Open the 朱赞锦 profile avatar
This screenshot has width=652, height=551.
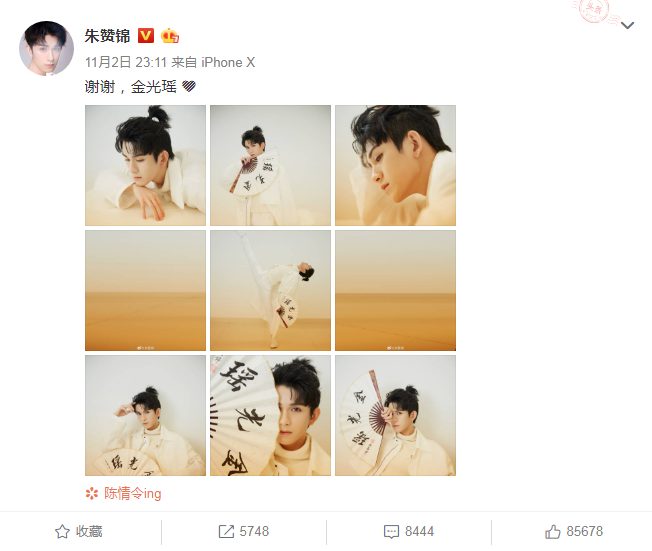pyautogui.click(x=47, y=48)
